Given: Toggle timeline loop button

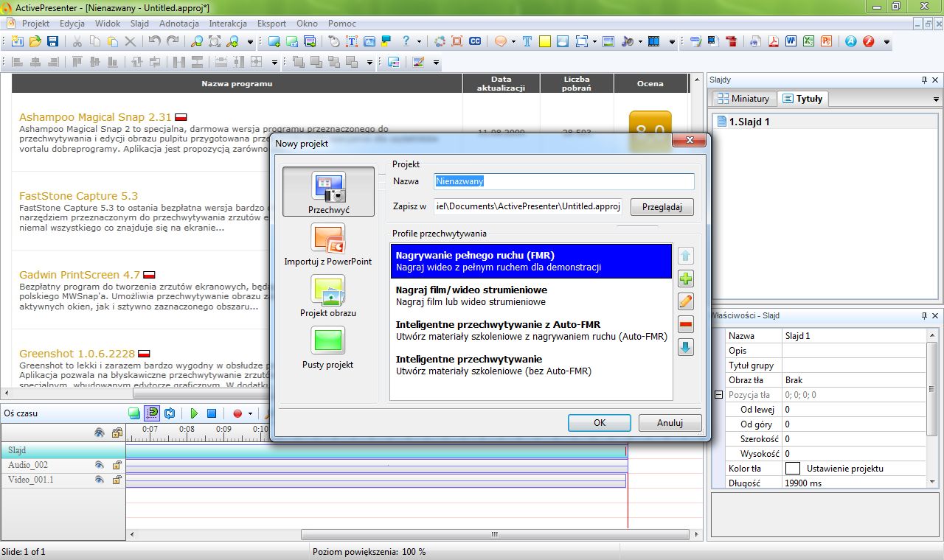Looking at the screenshot, I should (170, 414).
